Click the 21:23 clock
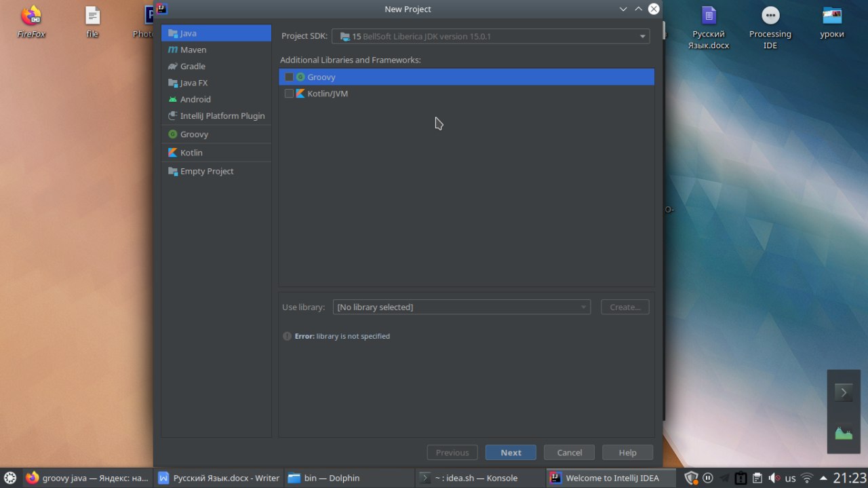Image resolution: width=868 pixels, height=488 pixels. coord(850,478)
